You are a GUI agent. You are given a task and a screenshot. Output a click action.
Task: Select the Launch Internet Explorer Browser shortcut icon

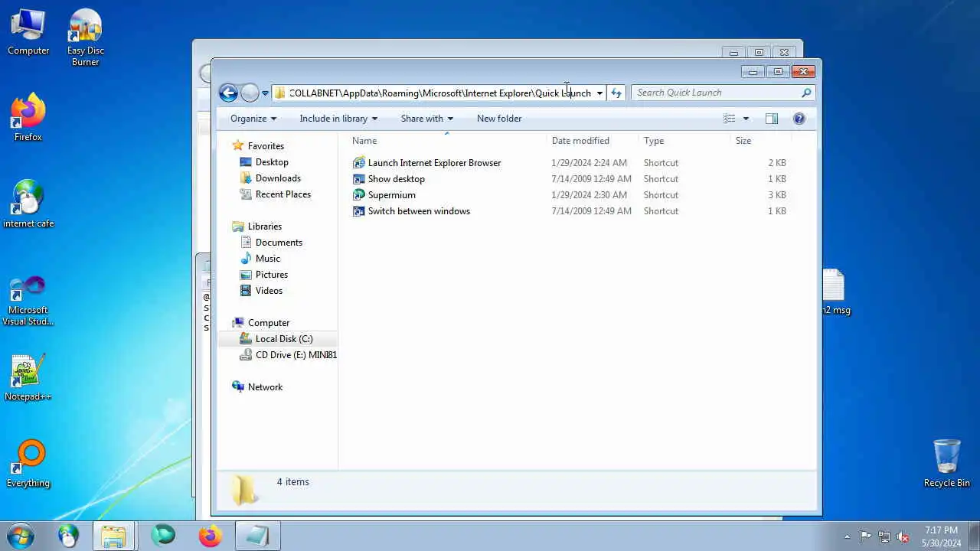tap(358, 163)
